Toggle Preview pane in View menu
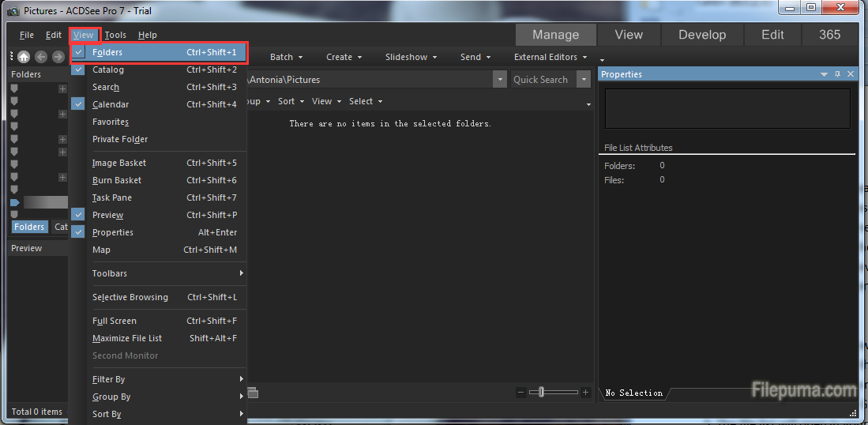The width and height of the screenshot is (868, 425). pos(108,215)
